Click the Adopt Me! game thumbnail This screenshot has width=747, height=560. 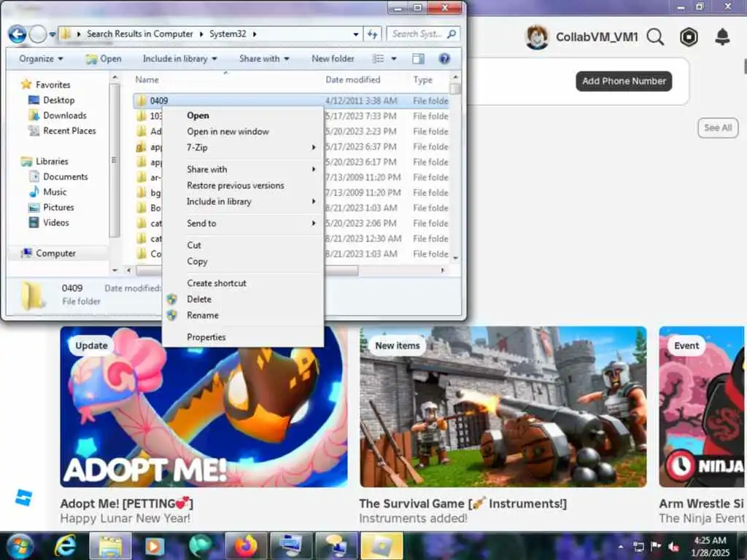coord(204,407)
